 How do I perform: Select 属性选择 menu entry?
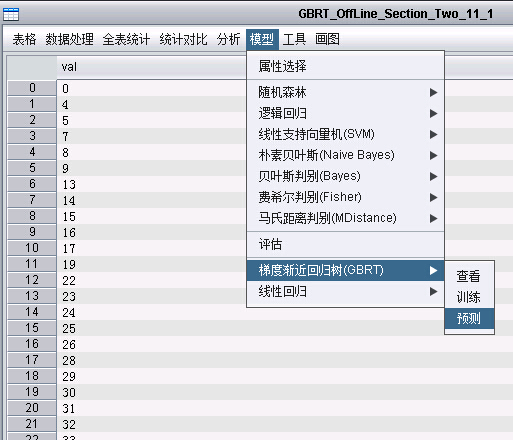[345, 66]
